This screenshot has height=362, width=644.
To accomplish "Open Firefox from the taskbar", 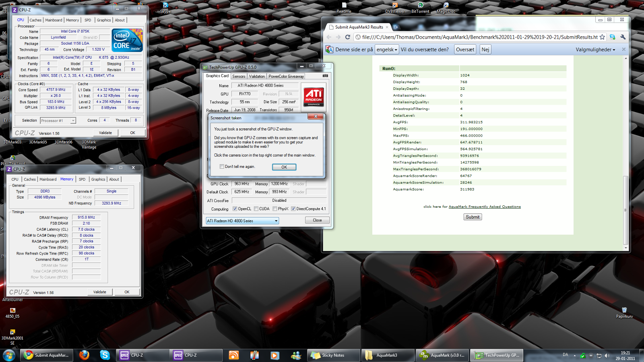I will (84, 355).
